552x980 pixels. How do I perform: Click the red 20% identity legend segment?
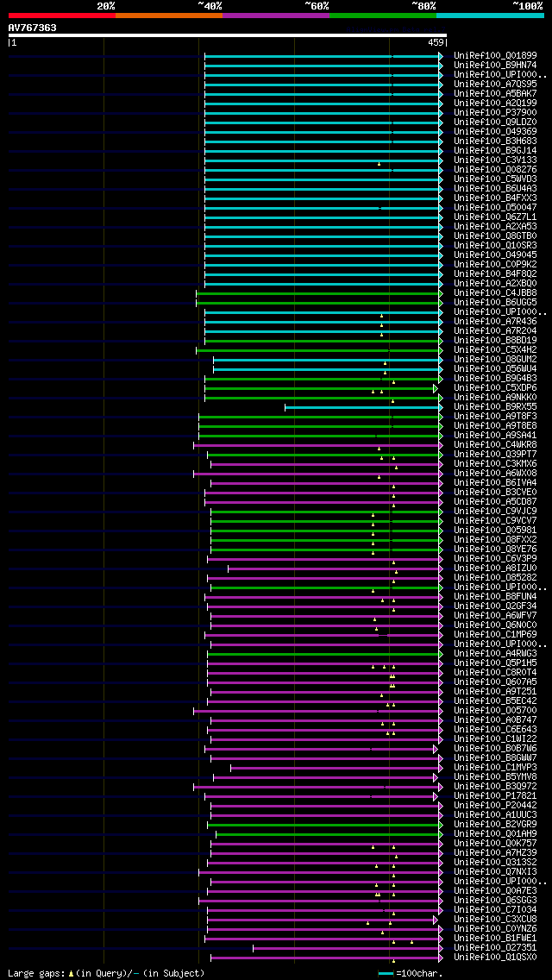tap(62, 15)
